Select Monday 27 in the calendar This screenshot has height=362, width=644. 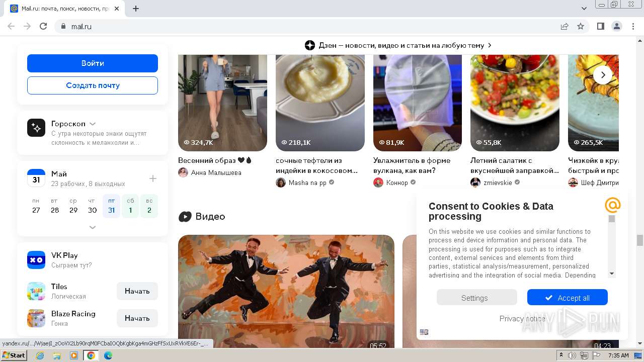pos(36,206)
